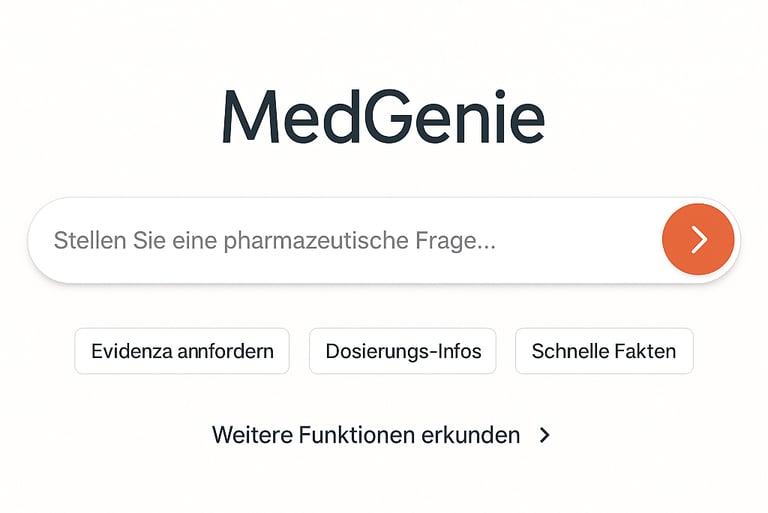The width and height of the screenshot is (768, 513).
Task: Tap the white chevron inside the orange circle
Action: tap(699, 239)
